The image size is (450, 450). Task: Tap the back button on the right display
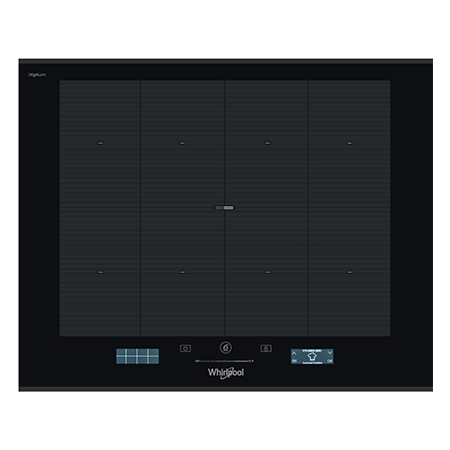click(x=294, y=361)
